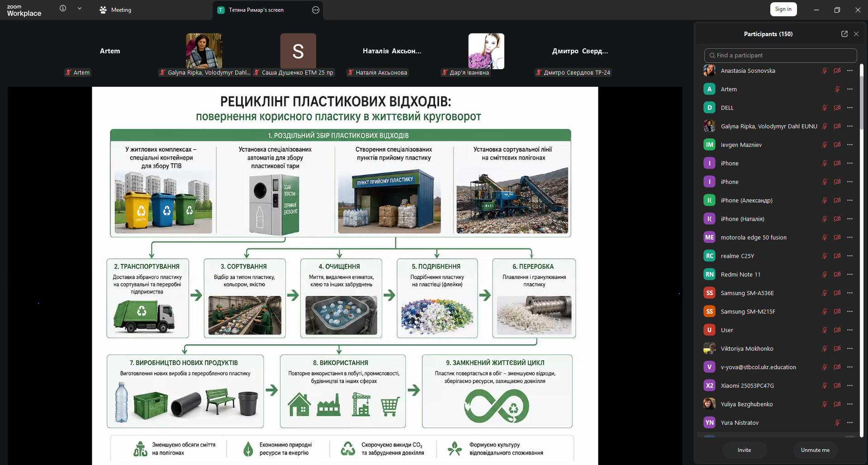Click video icon for Viktoriya Mokhonko

(x=837, y=349)
